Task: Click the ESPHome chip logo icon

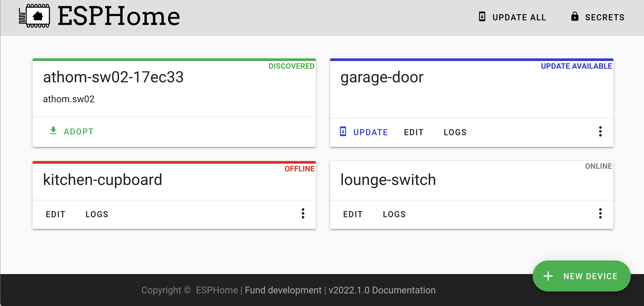Action: (x=34, y=16)
